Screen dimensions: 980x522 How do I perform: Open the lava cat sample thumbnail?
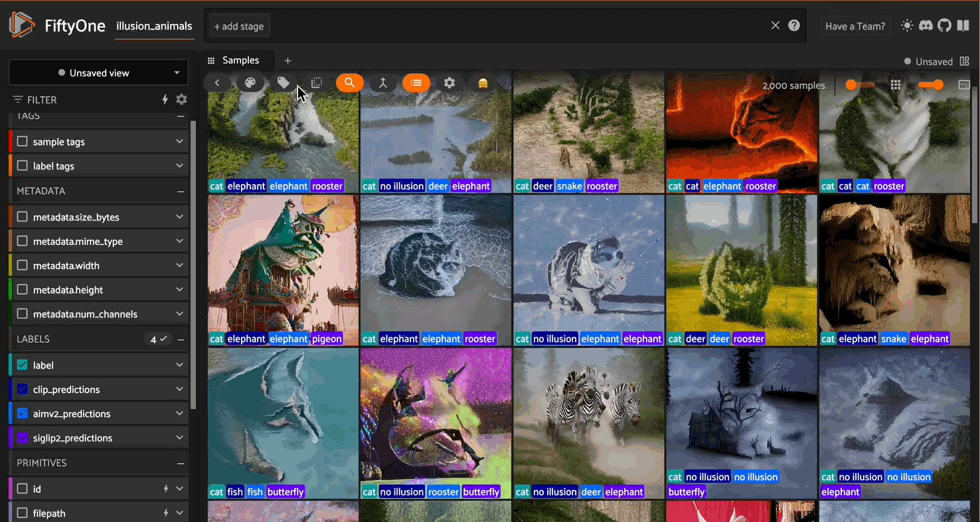742,132
